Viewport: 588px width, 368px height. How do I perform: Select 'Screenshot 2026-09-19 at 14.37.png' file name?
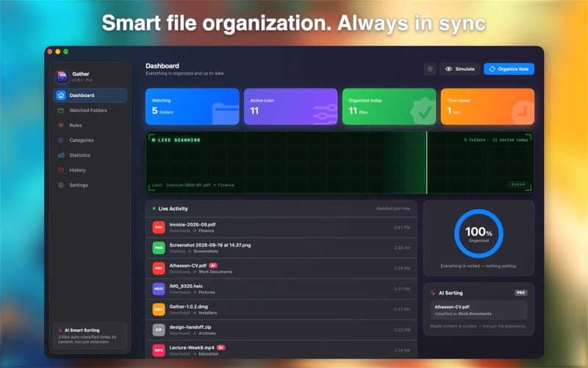coord(210,245)
